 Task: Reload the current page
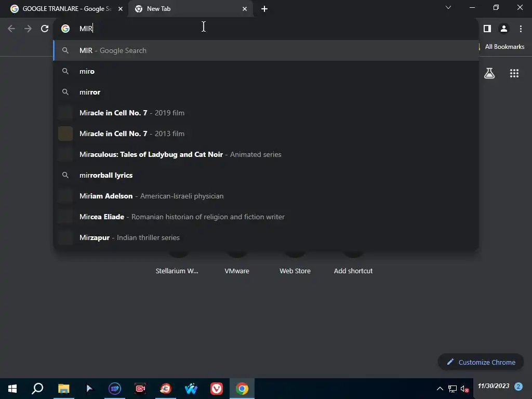click(45, 29)
